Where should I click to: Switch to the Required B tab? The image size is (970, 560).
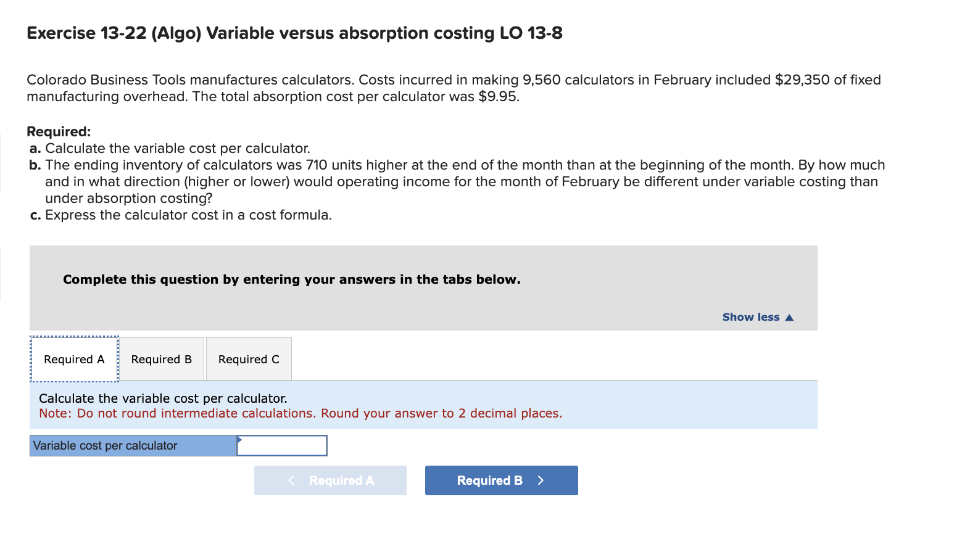tap(161, 359)
